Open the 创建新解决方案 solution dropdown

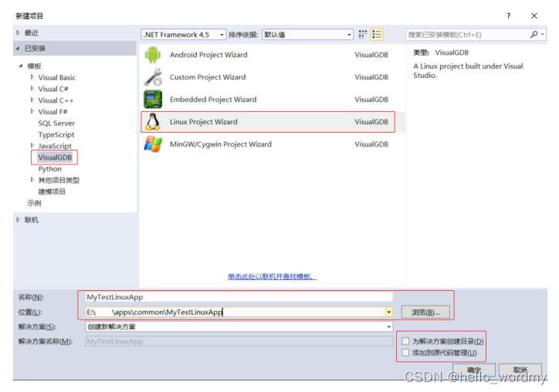[239, 326]
